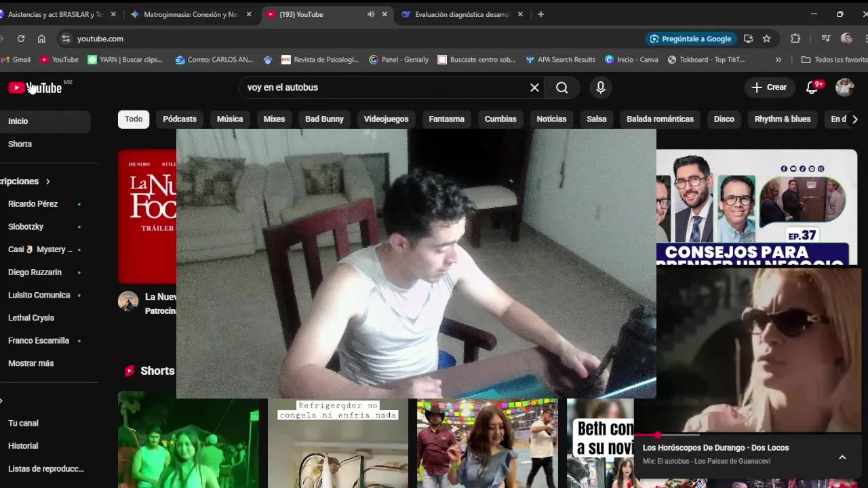Image resolution: width=868 pixels, height=488 pixels.
Task: Open the Tokboard - Top TikTok bookmark
Action: pyautogui.click(x=706, y=60)
